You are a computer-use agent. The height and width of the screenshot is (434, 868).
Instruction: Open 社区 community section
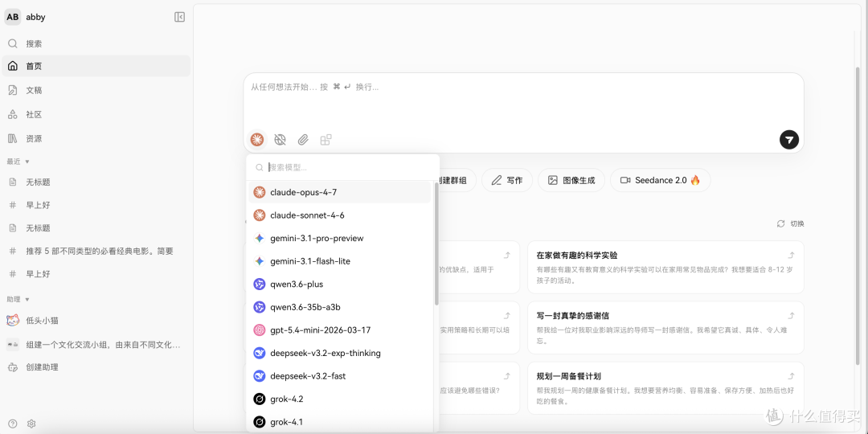click(96, 115)
